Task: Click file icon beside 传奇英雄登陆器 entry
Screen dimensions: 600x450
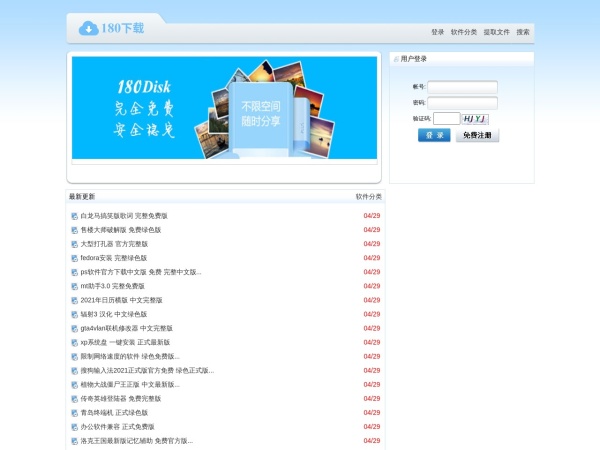Action: tap(74, 398)
